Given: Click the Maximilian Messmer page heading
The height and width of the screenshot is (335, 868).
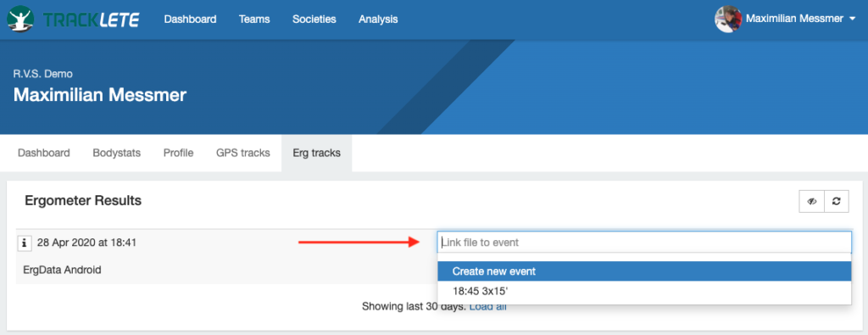Looking at the screenshot, I should [100, 95].
